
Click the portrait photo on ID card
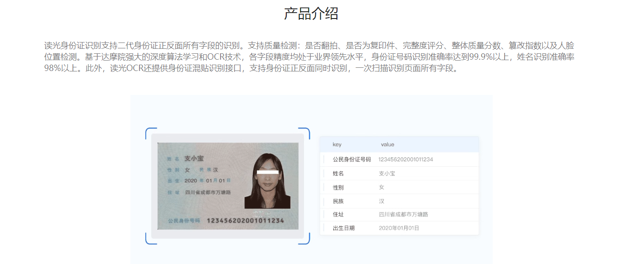[267, 181]
